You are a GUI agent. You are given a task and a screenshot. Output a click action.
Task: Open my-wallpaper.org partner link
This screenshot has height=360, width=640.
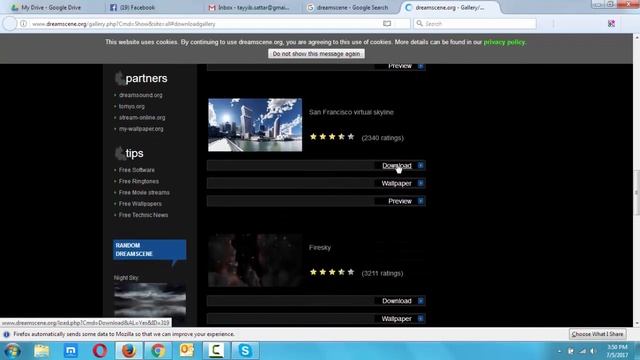coord(141,129)
